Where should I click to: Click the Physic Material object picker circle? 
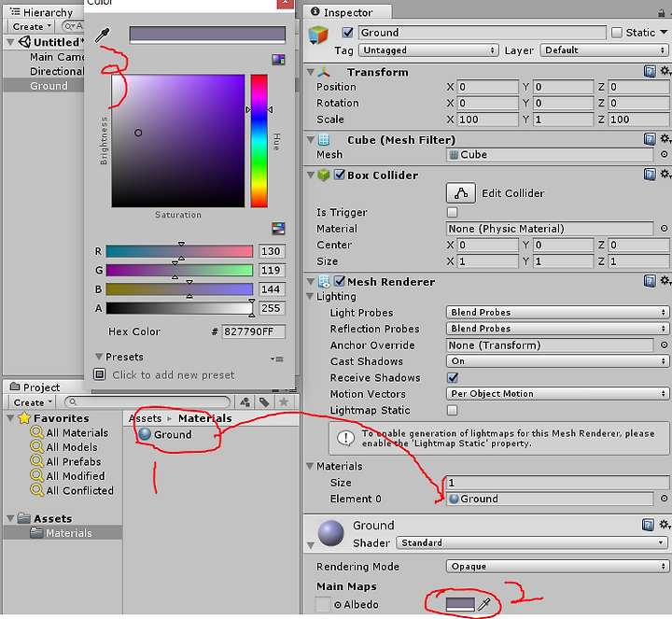click(664, 229)
